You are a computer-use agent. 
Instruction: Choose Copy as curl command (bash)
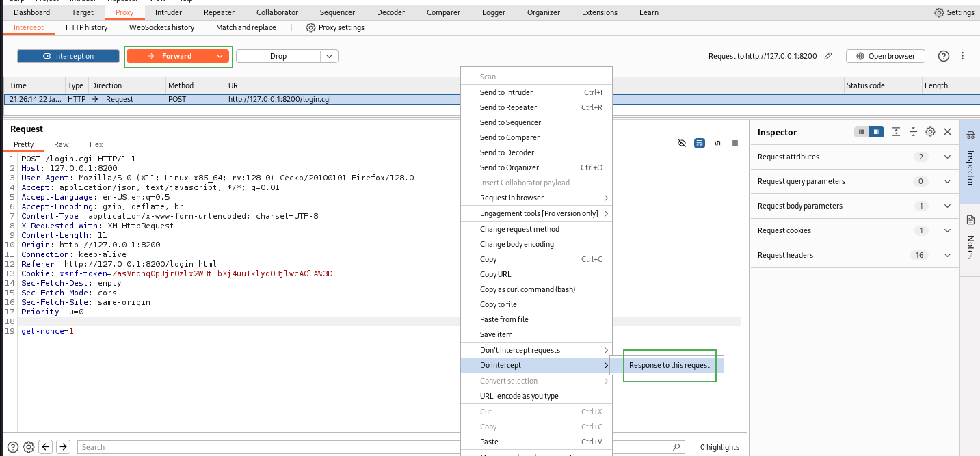tap(536, 289)
